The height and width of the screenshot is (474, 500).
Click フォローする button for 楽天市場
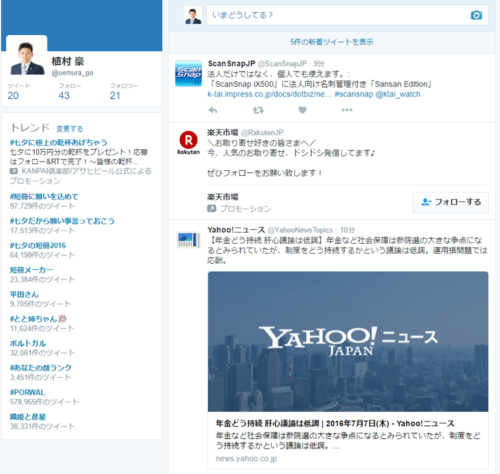[451, 202]
